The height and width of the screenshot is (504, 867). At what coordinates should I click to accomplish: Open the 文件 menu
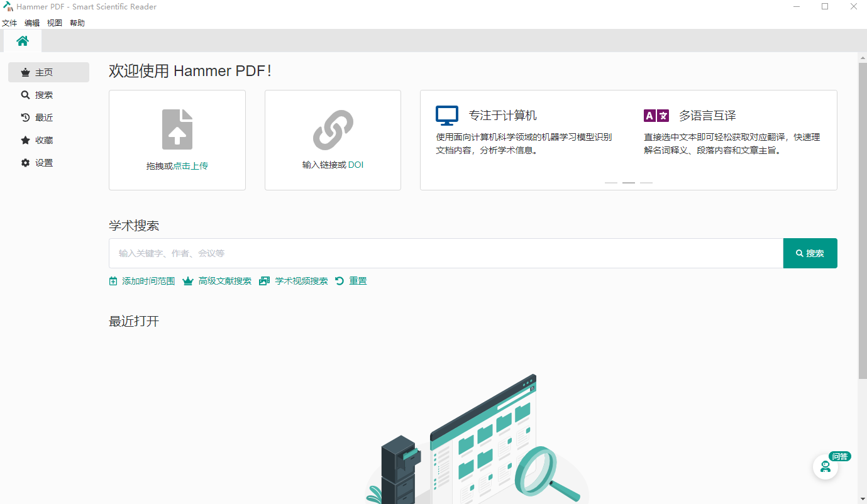(9, 23)
